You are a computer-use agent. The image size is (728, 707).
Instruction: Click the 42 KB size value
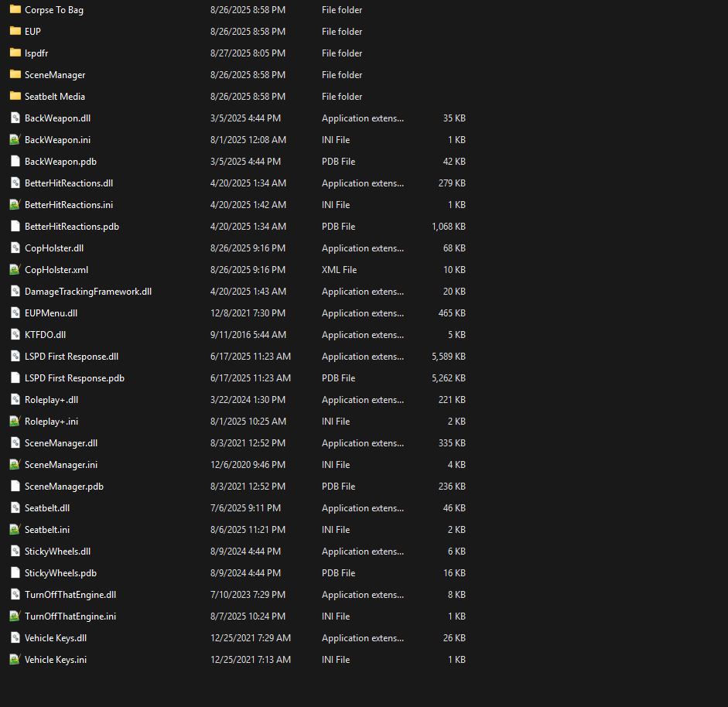[x=455, y=162]
